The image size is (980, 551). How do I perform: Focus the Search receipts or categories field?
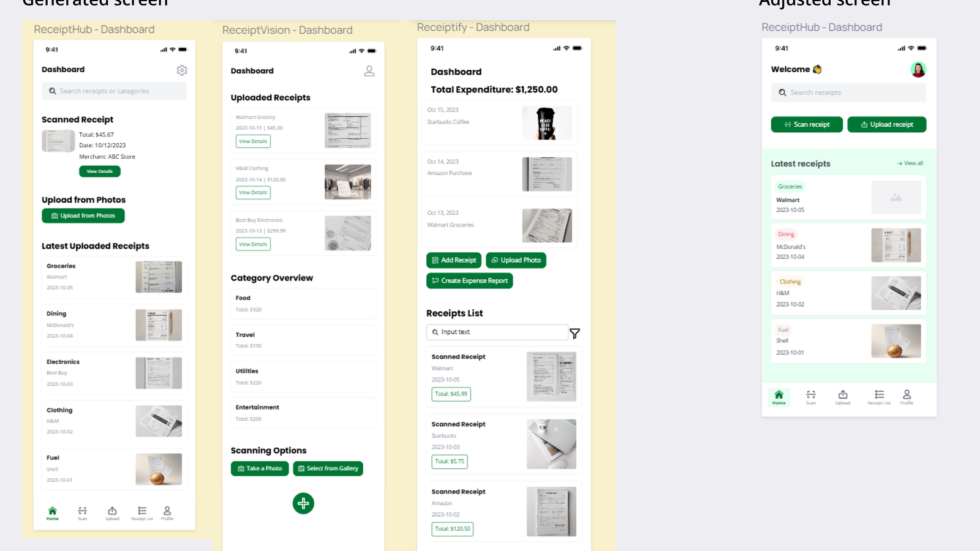pyautogui.click(x=114, y=91)
